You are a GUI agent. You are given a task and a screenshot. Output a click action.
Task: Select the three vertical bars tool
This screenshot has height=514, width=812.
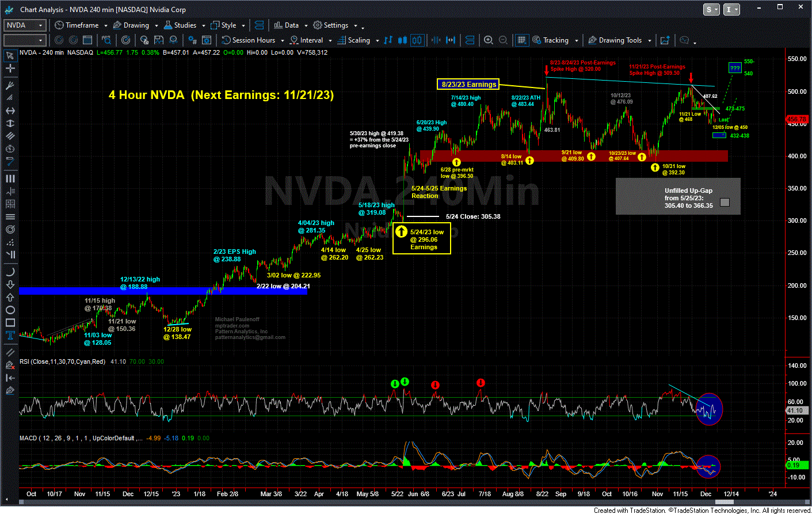click(x=10, y=178)
